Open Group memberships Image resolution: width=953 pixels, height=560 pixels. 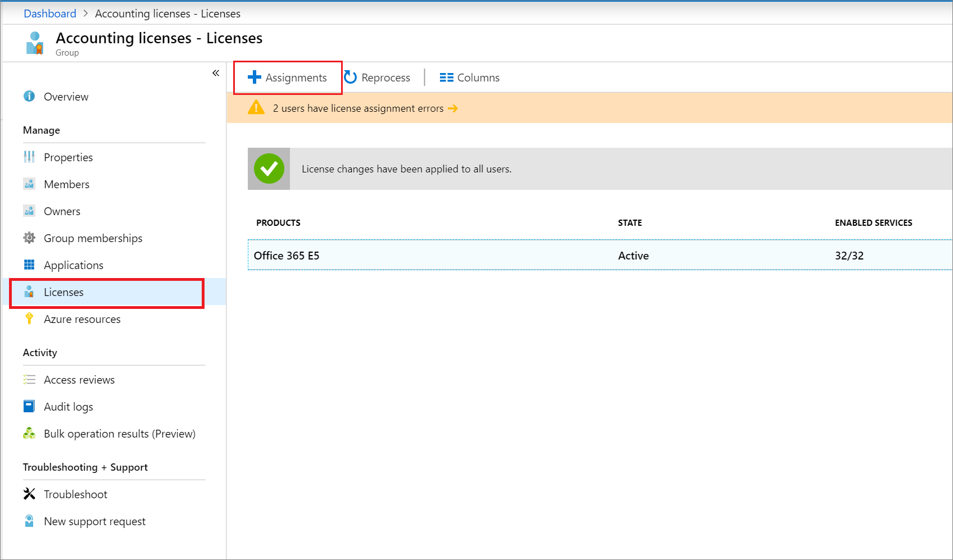point(93,238)
